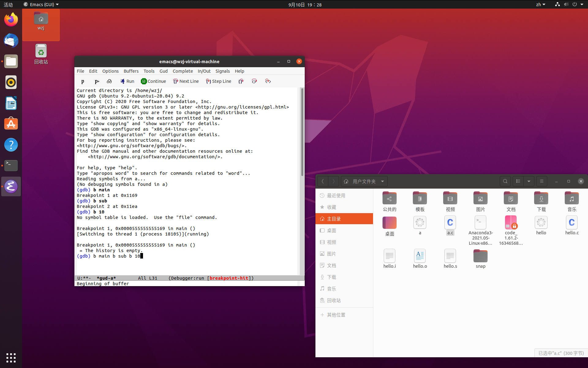Open the Signals menu
Image resolution: width=588 pixels, height=368 pixels.
[x=222, y=71]
